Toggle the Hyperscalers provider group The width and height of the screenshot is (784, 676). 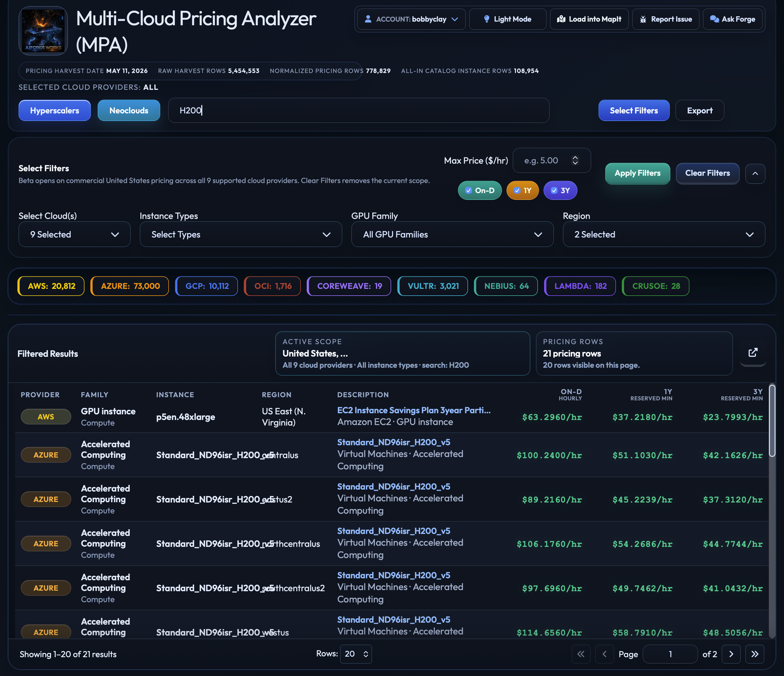tap(54, 111)
